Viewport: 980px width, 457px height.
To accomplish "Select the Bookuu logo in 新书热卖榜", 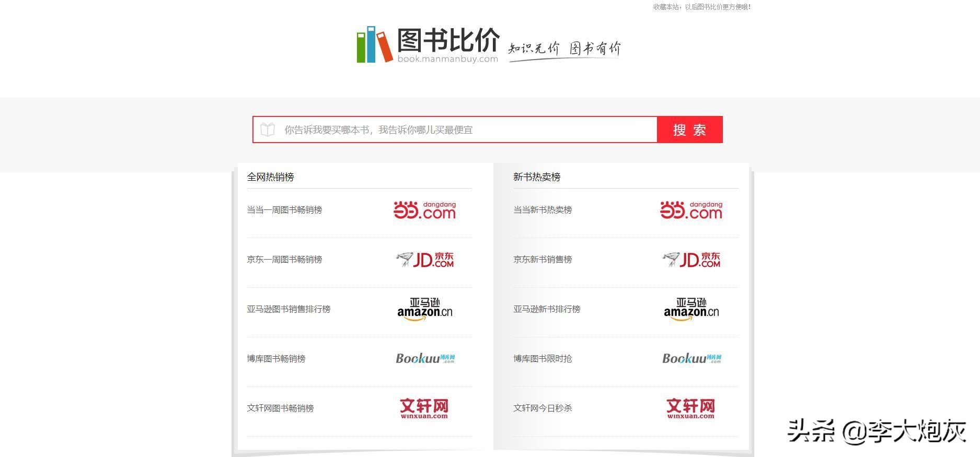I will click(x=691, y=358).
